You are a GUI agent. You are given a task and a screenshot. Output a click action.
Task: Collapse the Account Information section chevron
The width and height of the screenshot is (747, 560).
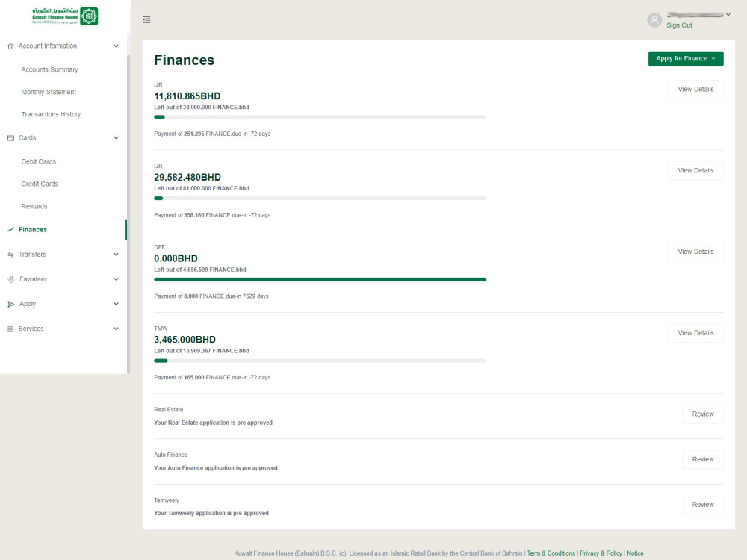(117, 46)
